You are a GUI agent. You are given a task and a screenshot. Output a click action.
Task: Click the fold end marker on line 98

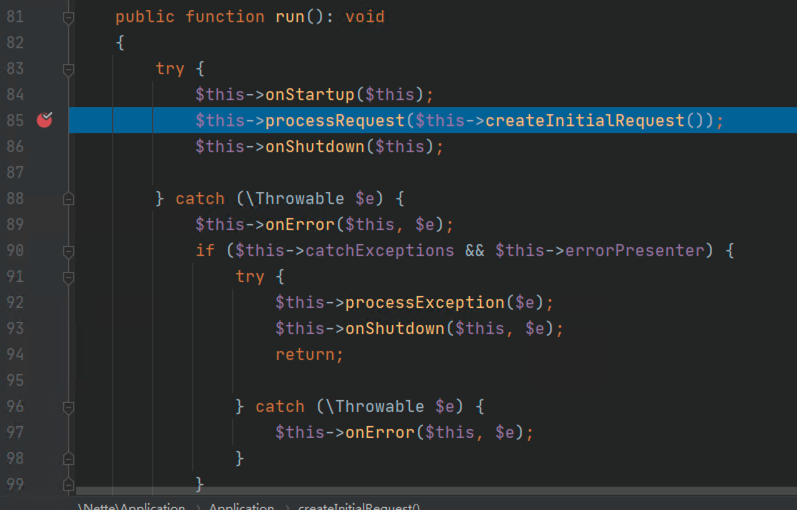(68, 458)
